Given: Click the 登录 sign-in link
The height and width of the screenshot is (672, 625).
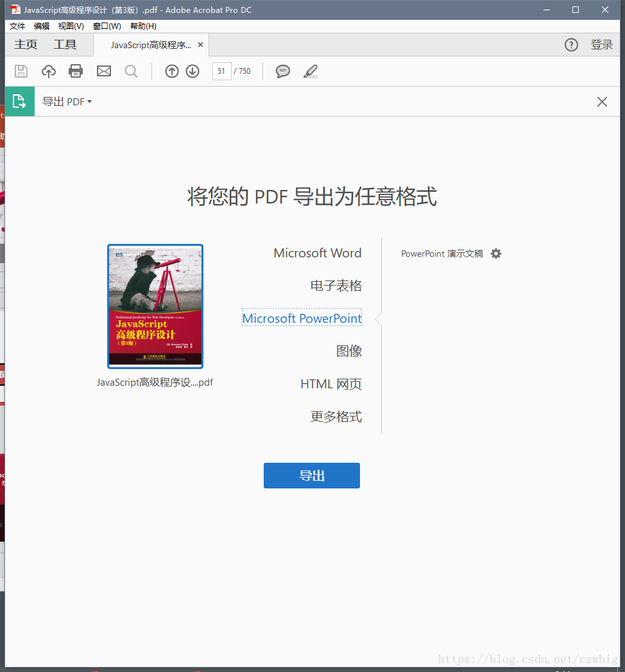Looking at the screenshot, I should point(602,44).
